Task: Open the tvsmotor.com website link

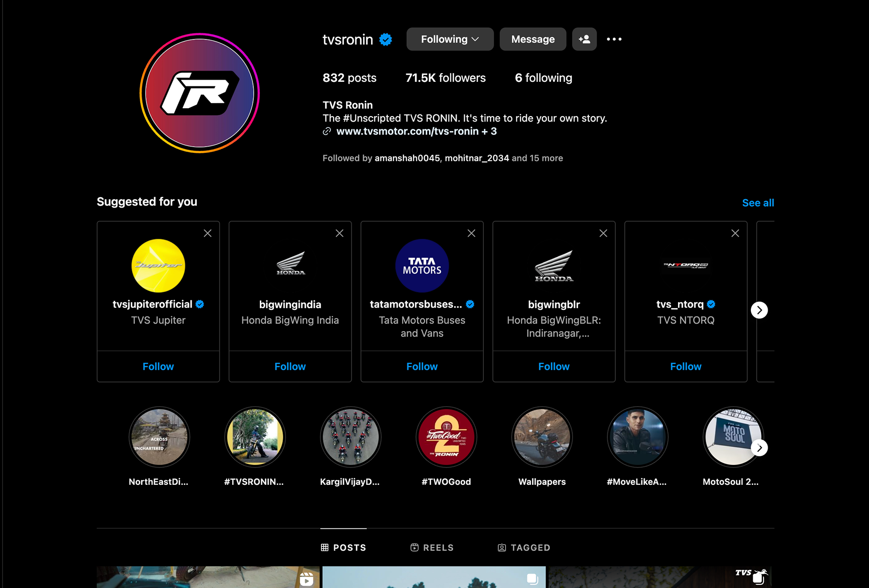Action: pyautogui.click(x=407, y=132)
